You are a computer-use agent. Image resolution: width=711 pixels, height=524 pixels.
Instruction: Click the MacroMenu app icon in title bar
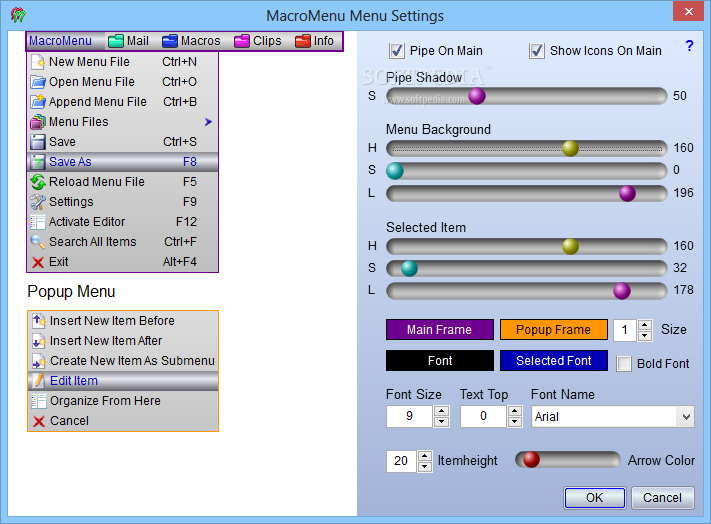pos(18,15)
